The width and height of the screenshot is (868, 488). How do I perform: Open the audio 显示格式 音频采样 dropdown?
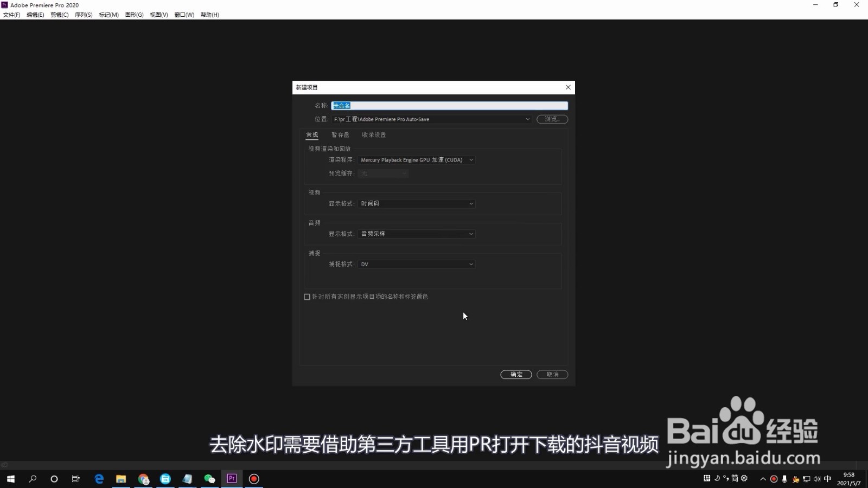417,234
